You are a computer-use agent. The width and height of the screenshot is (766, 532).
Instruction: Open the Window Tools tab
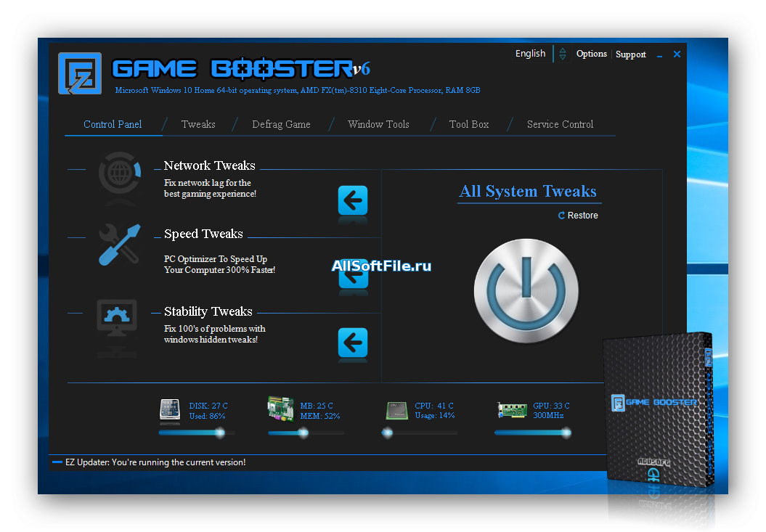[378, 125]
